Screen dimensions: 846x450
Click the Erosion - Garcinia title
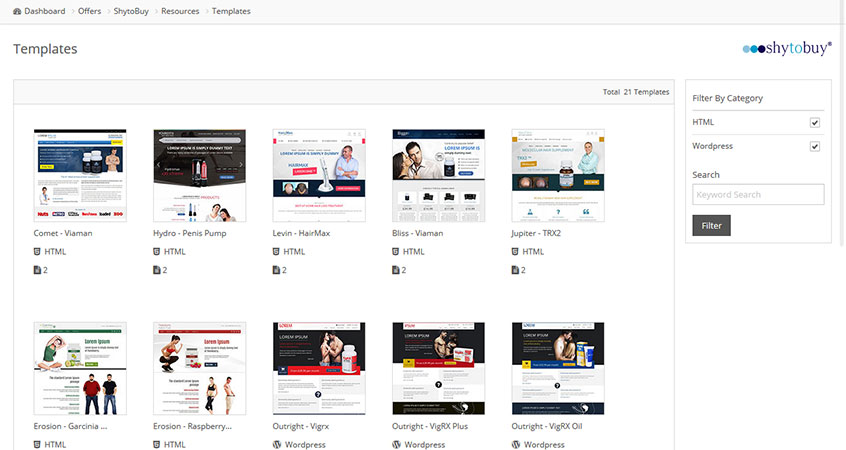70,426
